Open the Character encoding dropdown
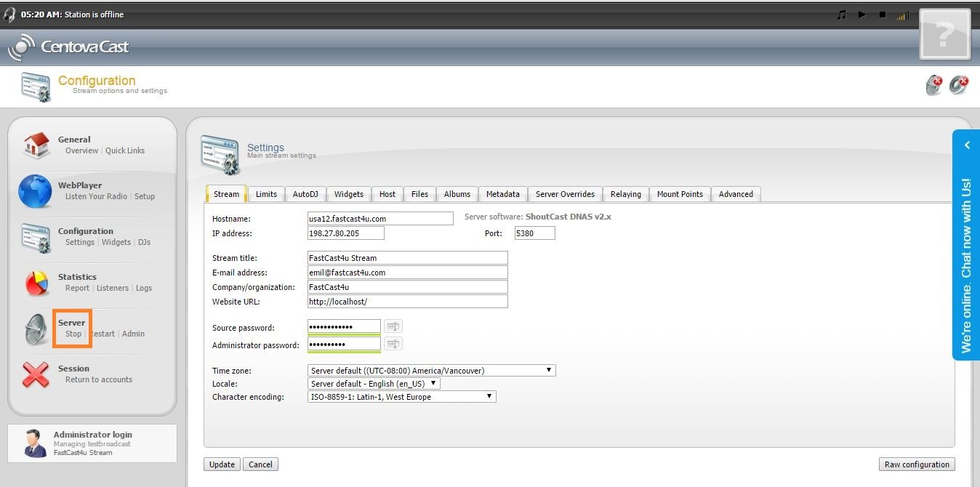This screenshot has width=980, height=487. click(x=402, y=396)
